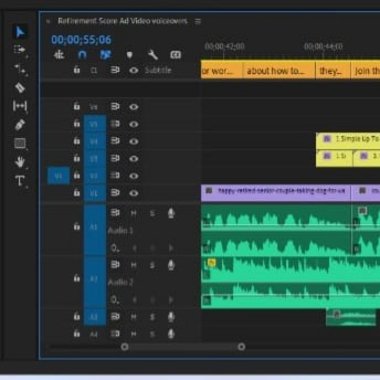
Task: Solo the Audio 2 track
Action: (x=152, y=265)
